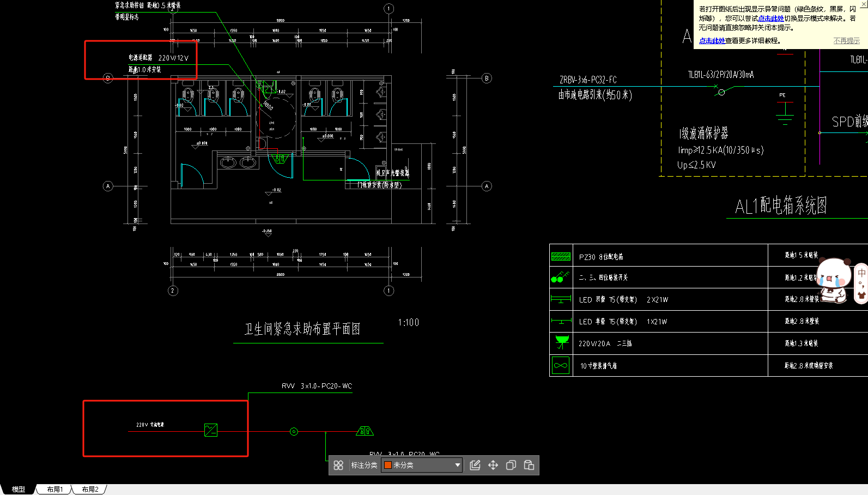Select the power adapter symbol in wiring diagram
The image size is (868, 495).
[211, 430]
